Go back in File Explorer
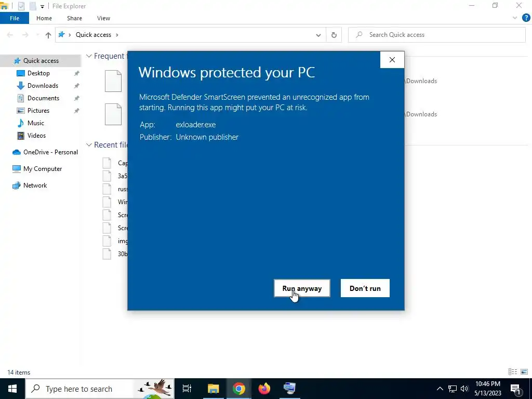The height and width of the screenshot is (399, 532). (10, 35)
